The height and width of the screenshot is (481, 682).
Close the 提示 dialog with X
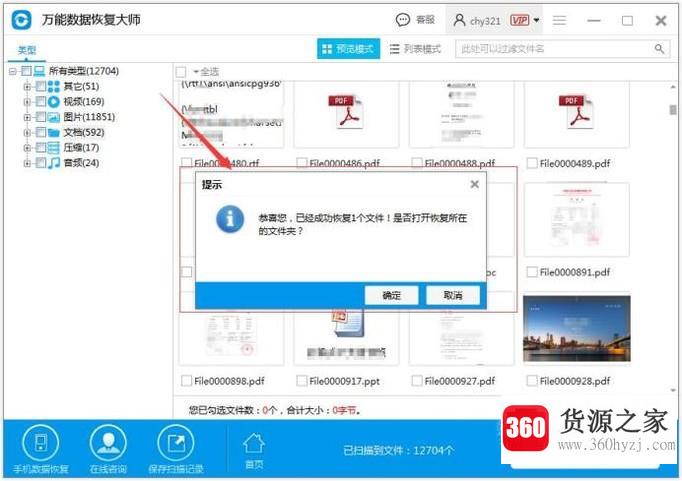click(475, 184)
